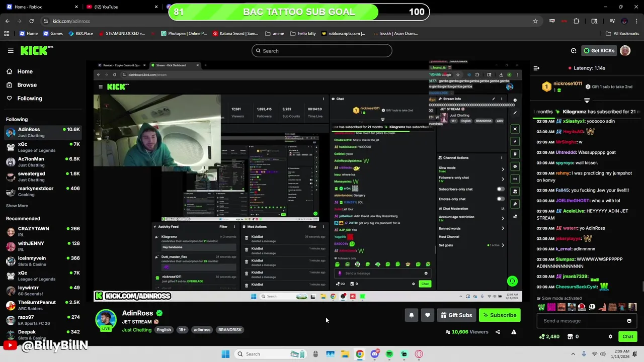
Task: Click the Kick logo
Action: (36, 50)
